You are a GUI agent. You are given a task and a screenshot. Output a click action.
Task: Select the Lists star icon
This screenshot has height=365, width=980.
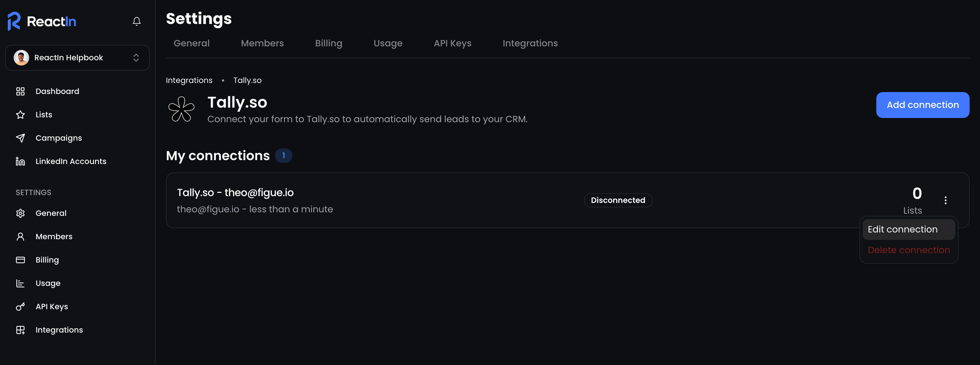pos(20,114)
